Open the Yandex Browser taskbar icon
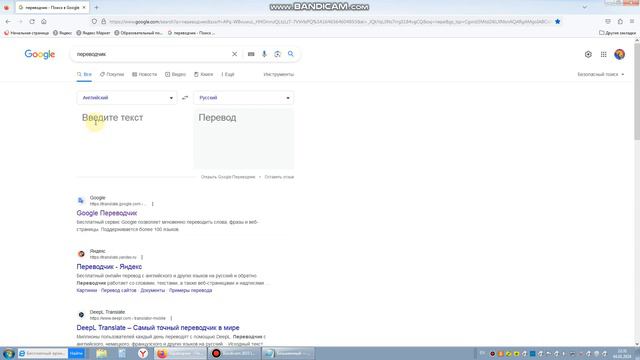 [x=143, y=353]
